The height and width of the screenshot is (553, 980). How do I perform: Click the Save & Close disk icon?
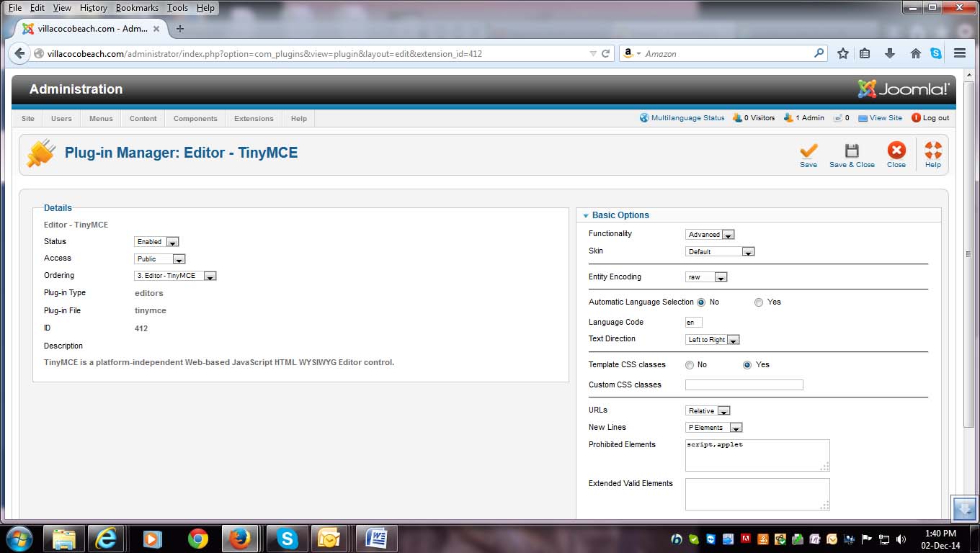pyautogui.click(x=852, y=150)
